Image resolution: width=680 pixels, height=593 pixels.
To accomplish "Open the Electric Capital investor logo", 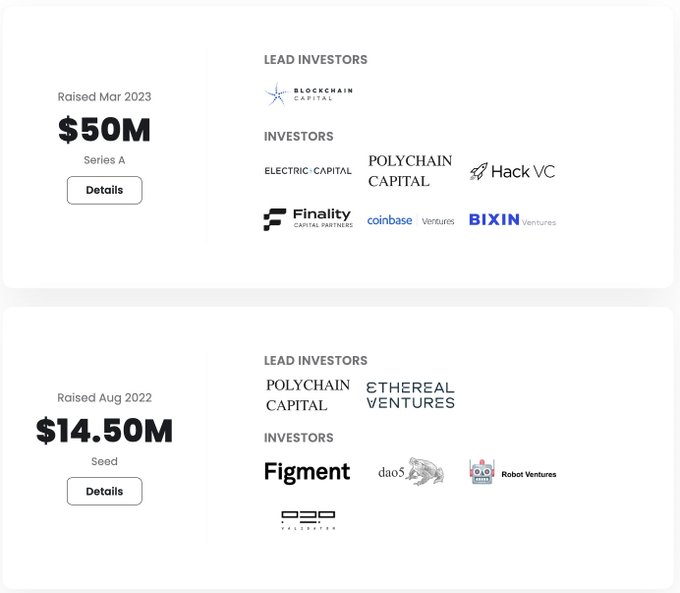I will [x=308, y=171].
